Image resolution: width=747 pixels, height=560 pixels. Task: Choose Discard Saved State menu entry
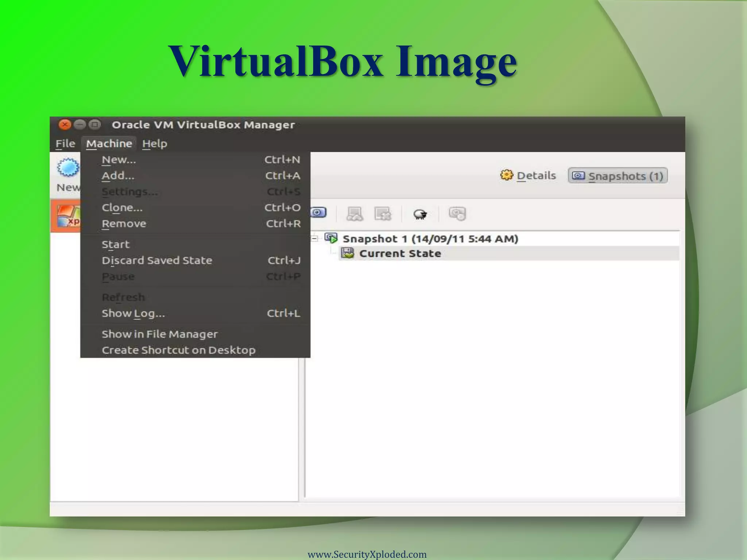click(x=196, y=261)
